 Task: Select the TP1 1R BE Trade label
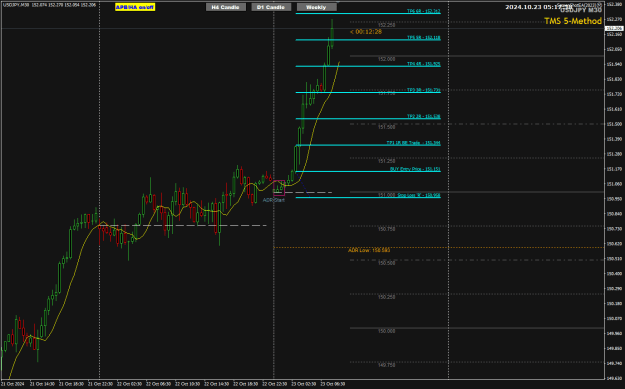click(413, 143)
